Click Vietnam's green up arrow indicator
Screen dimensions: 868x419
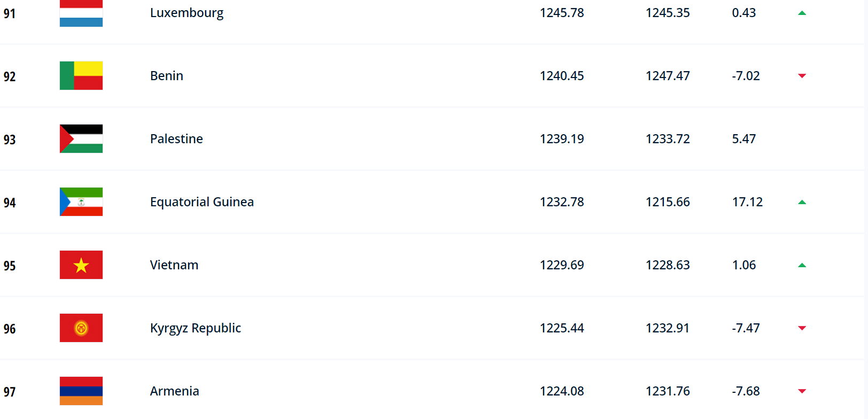(x=802, y=265)
